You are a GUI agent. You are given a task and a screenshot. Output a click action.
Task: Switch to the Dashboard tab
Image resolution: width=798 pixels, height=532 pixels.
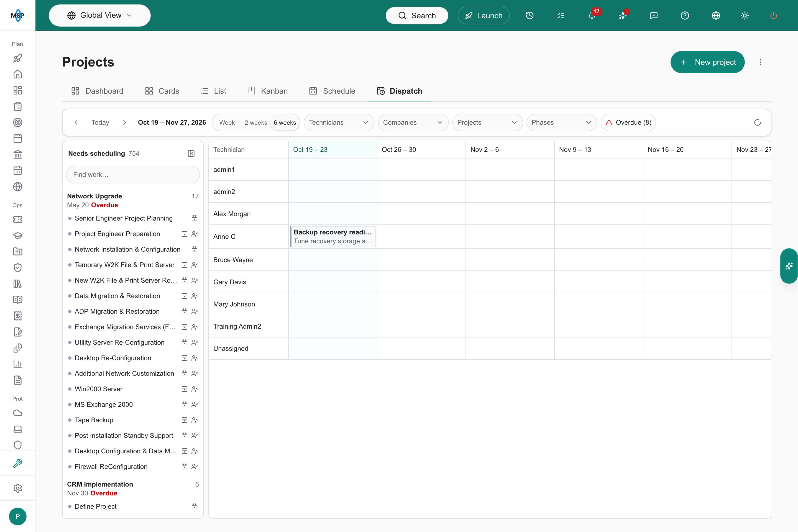tap(97, 91)
